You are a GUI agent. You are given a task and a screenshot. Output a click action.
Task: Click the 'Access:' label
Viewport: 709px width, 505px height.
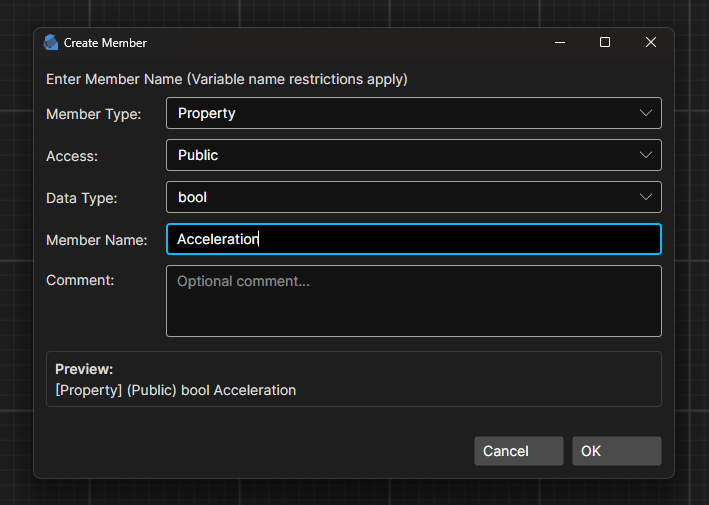pos(72,156)
